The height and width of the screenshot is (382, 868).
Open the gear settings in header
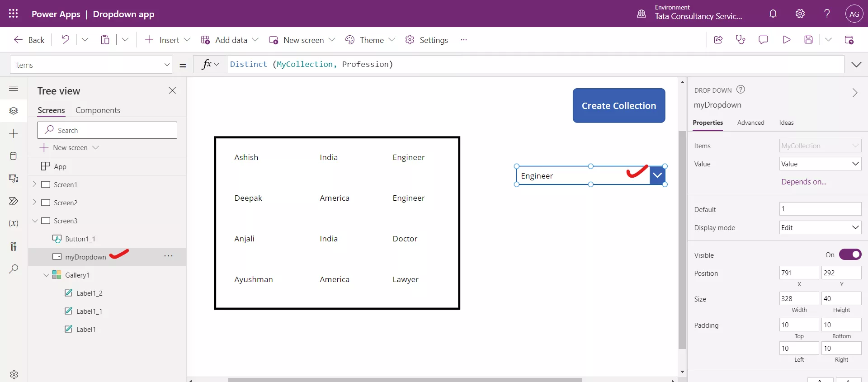(x=800, y=14)
